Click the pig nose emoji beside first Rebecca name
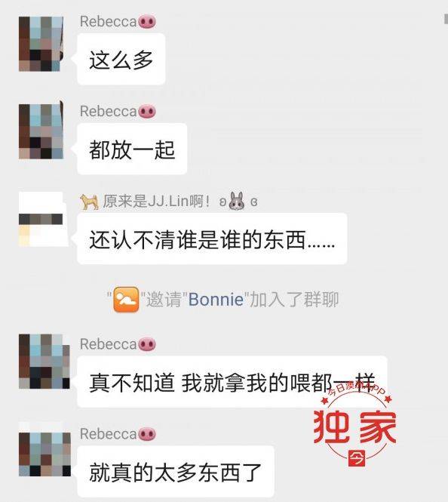This screenshot has height=502, width=448. (147, 22)
